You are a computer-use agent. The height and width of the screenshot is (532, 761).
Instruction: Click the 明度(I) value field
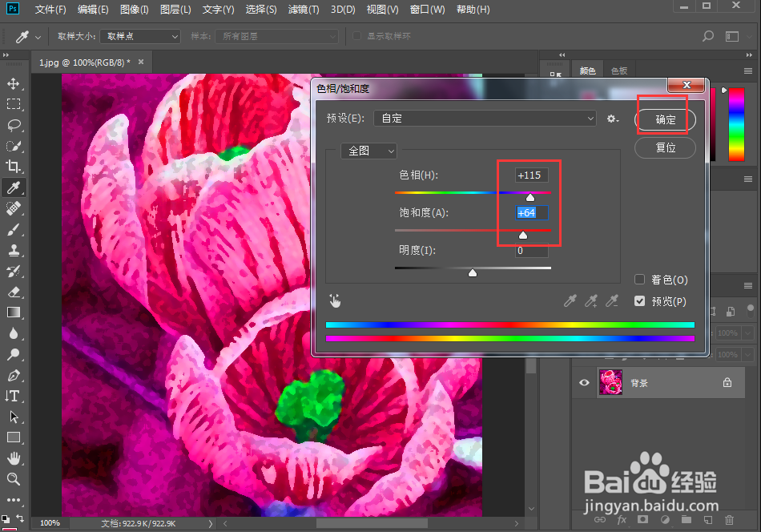(531, 251)
